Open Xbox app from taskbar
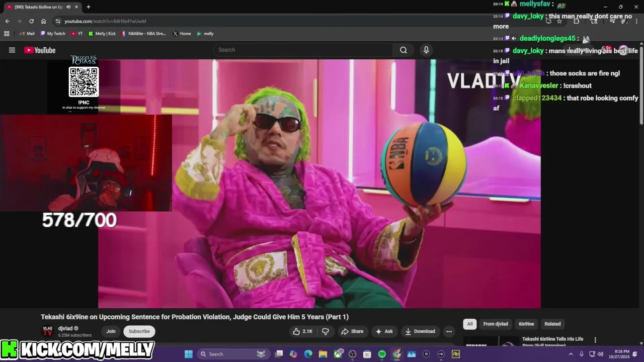 tap(338, 354)
